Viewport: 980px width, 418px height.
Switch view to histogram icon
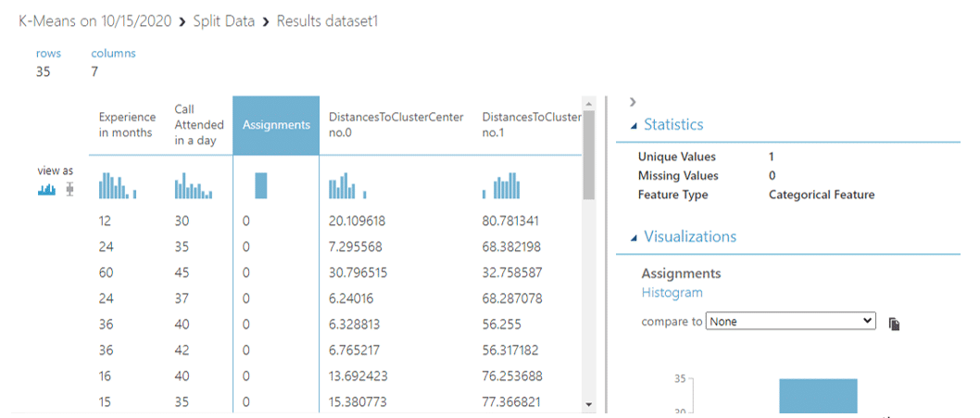point(46,189)
